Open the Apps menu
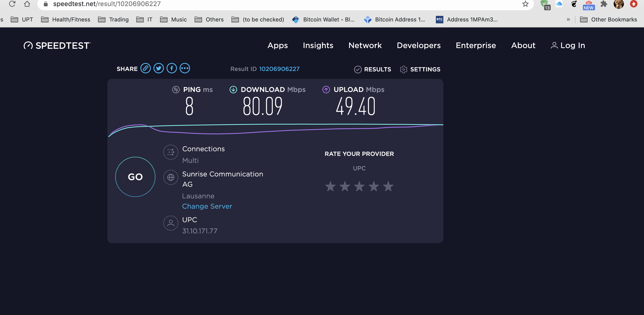This screenshot has width=644, height=315. click(x=277, y=45)
